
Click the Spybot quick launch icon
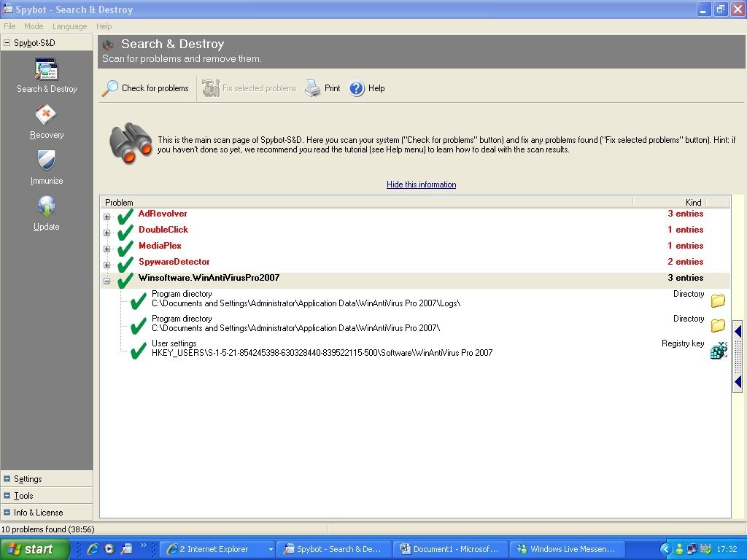coord(126,549)
